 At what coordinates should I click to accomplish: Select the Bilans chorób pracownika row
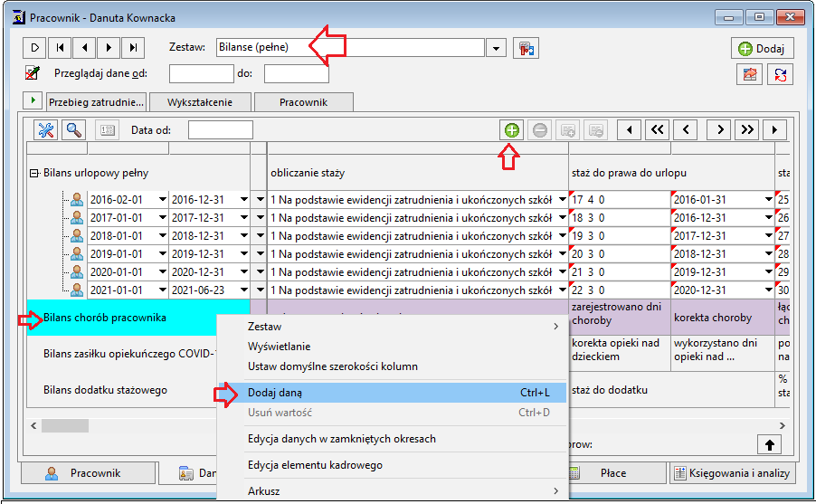[x=123, y=318]
